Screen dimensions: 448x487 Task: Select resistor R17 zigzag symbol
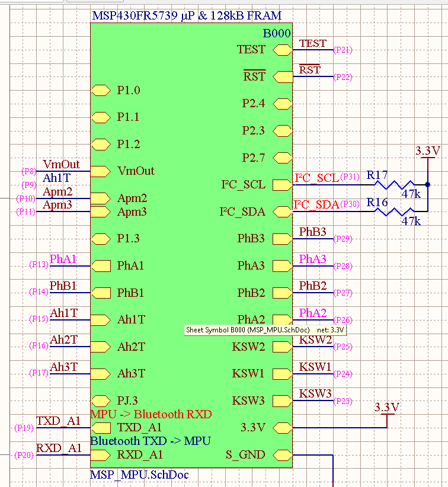point(394,185)
